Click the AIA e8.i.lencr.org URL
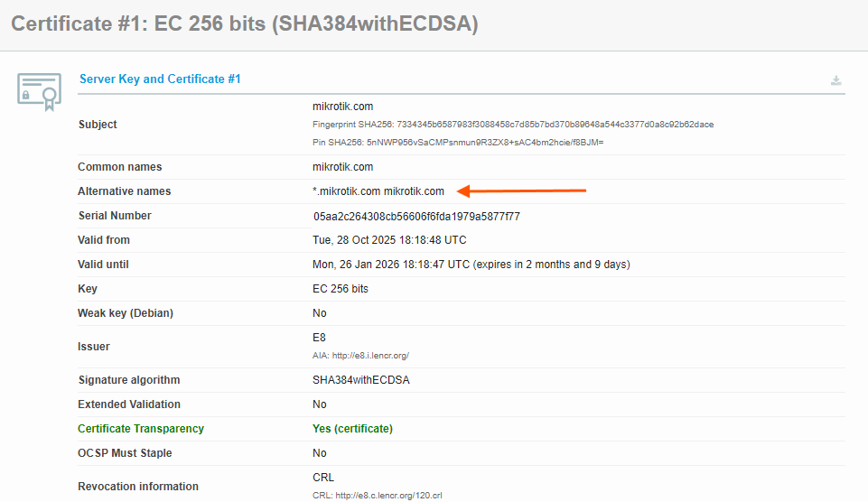 tap(360, 356)
